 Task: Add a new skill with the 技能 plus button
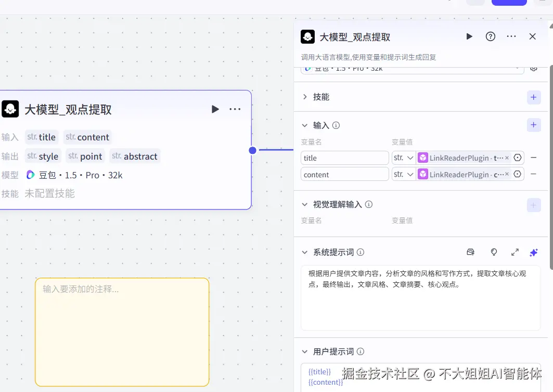(x=533, y=97)
